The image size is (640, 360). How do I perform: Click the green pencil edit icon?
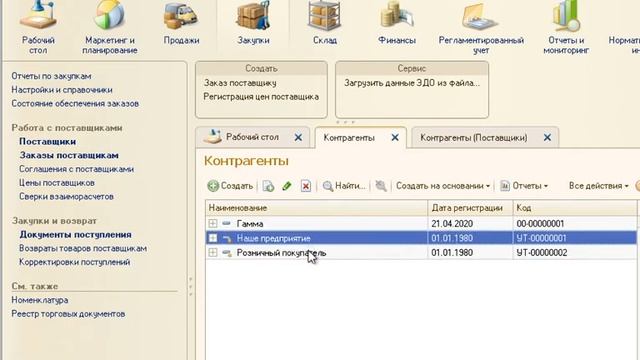point(287,186)
